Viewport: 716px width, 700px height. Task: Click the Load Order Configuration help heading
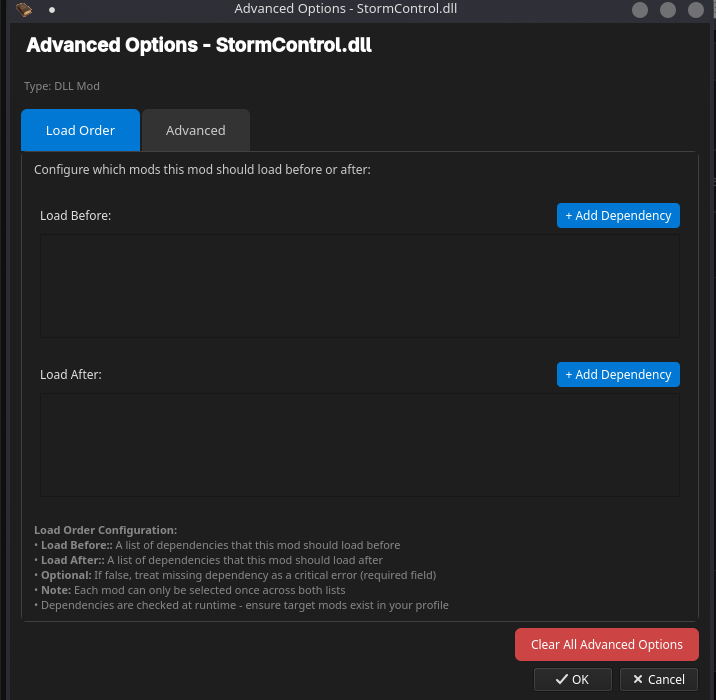pos(105,530)
